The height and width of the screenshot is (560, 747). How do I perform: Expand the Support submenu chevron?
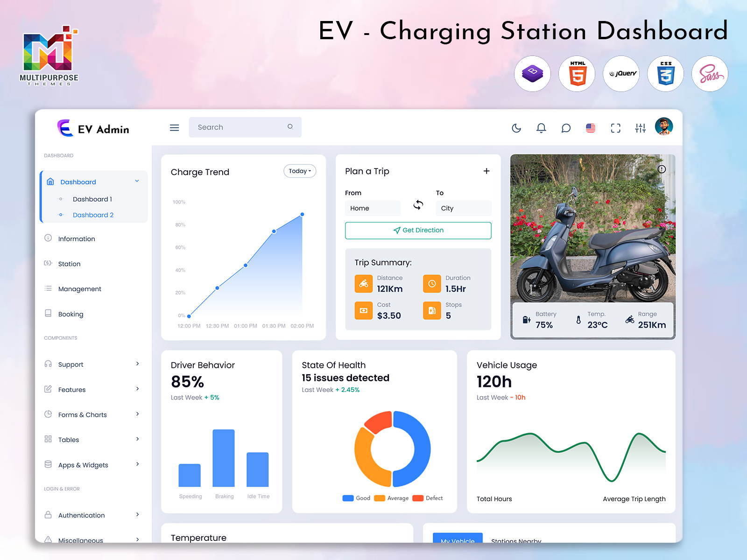[x=137, y=364]
